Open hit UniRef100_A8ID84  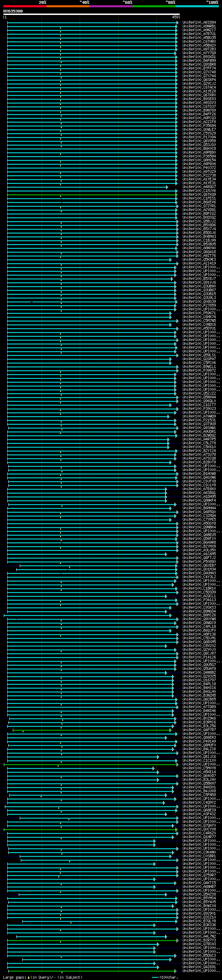click(199, 23)
